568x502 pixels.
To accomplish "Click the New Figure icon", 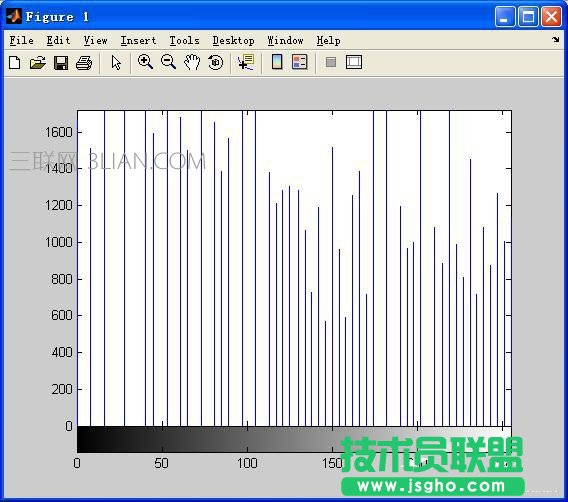I will 14,63.
